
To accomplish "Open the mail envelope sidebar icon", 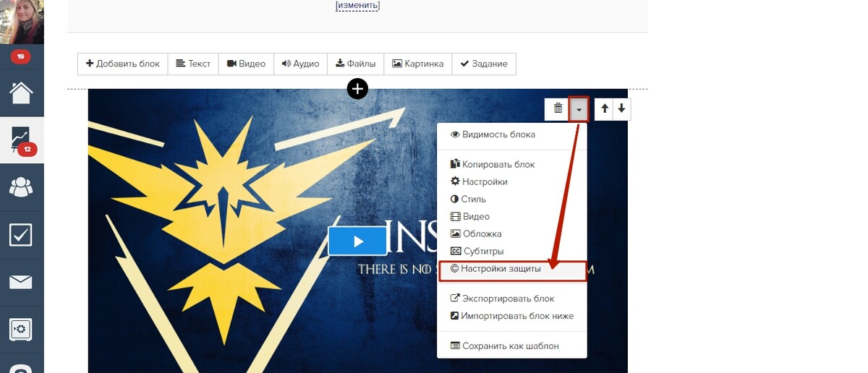I will (21, 282).
